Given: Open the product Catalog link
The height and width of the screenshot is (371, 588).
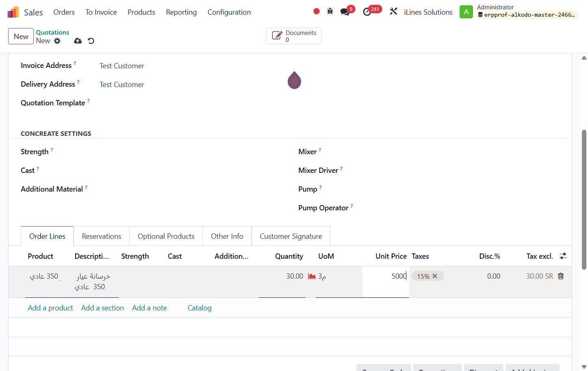Looking at the screenshot, I should 200,308.
